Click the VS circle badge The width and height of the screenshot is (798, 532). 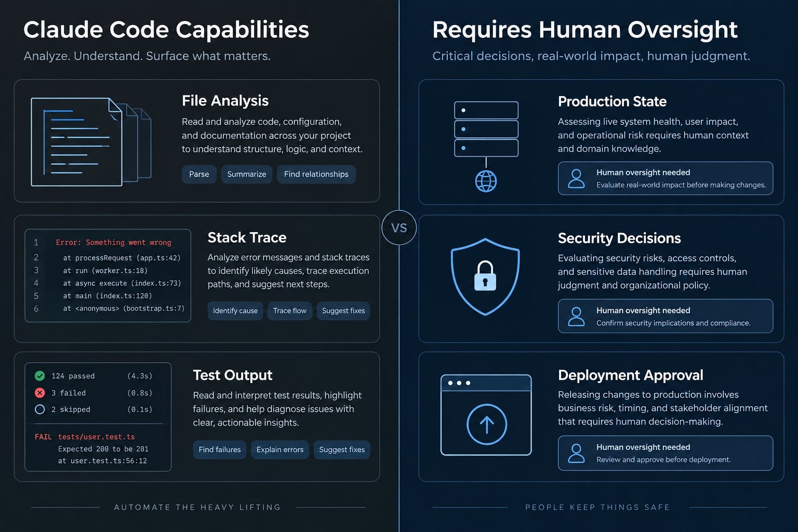(x=399, y=228)
